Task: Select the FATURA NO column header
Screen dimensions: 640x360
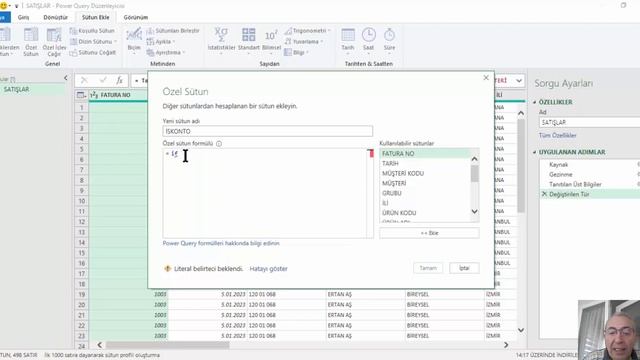Action: [118, 95]
